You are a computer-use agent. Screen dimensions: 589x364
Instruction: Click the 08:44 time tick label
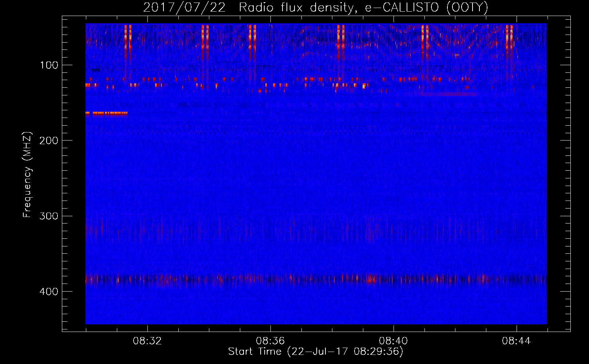(x=516, y=341)
